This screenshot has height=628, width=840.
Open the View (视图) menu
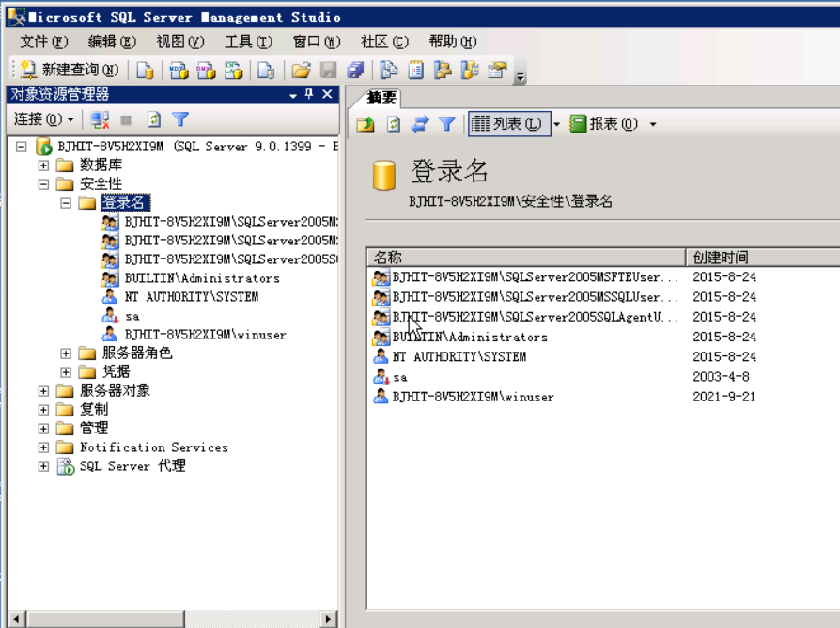point(180,41)
